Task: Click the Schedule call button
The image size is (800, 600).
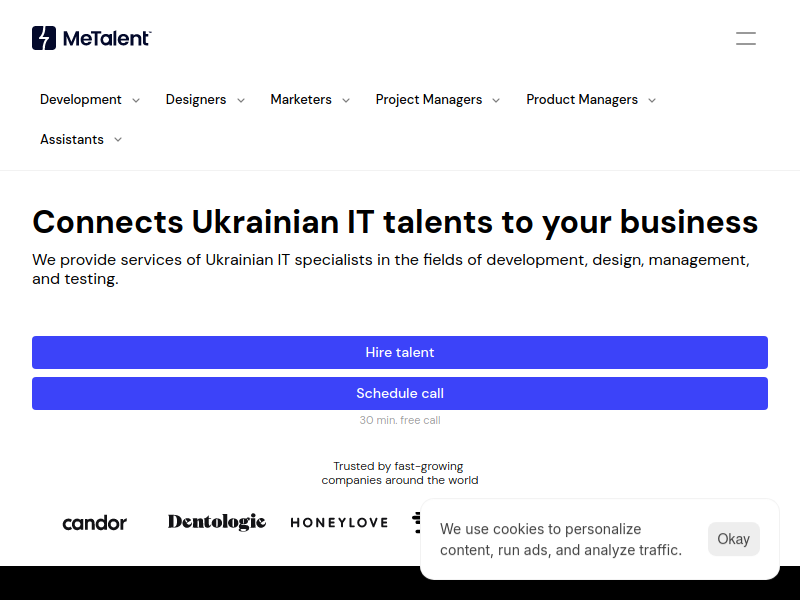Action: tap(400, 393)
